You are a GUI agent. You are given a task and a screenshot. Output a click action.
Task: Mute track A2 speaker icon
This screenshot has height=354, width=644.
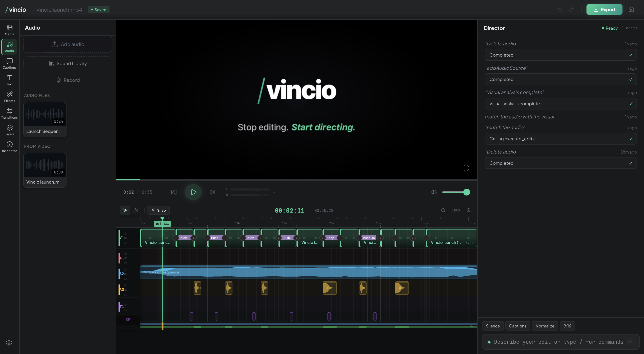pos(126,274)
